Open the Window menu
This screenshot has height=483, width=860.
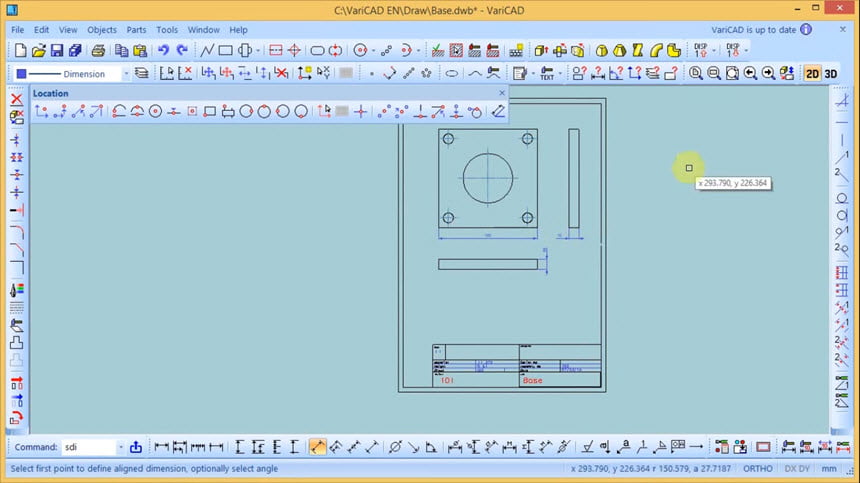203,30
